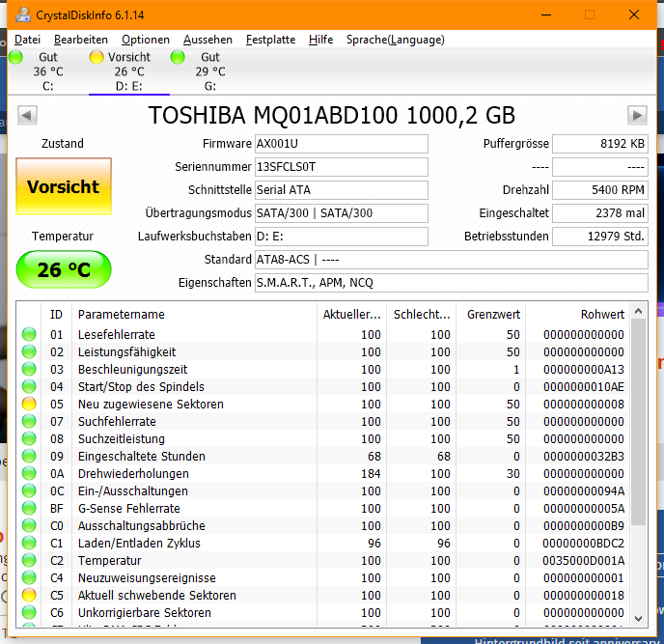Click the Seriennummer field 13SFCLS0T
Image resolution: width=664 pixels, height=644 pixels.
click(x=342, y=167)
